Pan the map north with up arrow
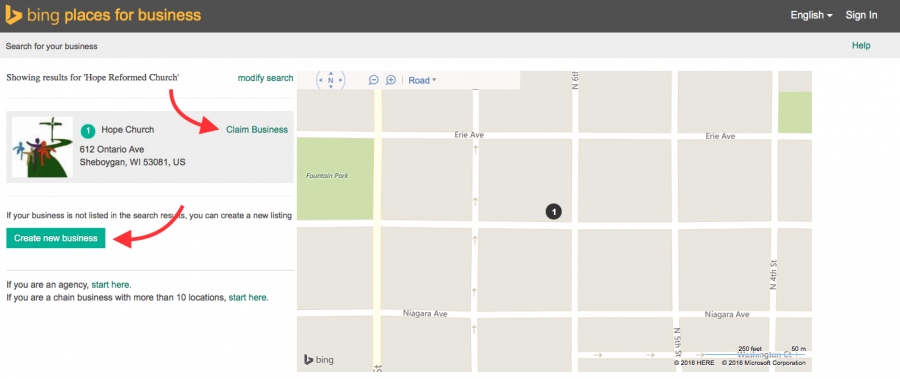The width and height of the screenshot is (900, 379). (x=331, y=73)
